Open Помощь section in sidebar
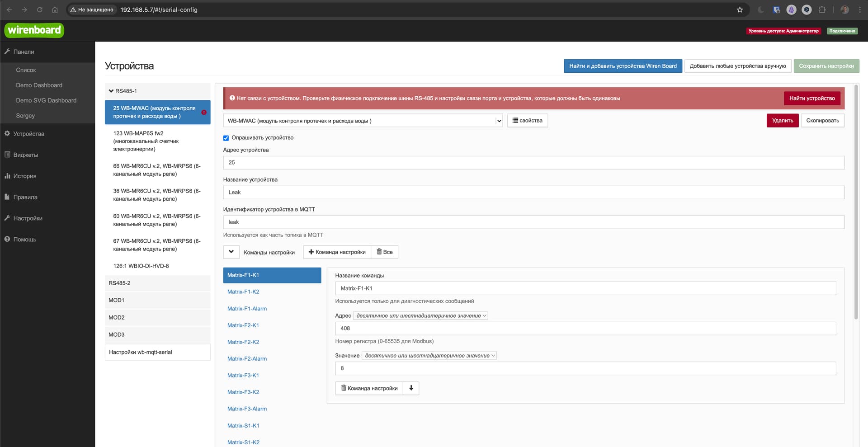The width and height of the screenshot is (868, 447). point(24,240)
